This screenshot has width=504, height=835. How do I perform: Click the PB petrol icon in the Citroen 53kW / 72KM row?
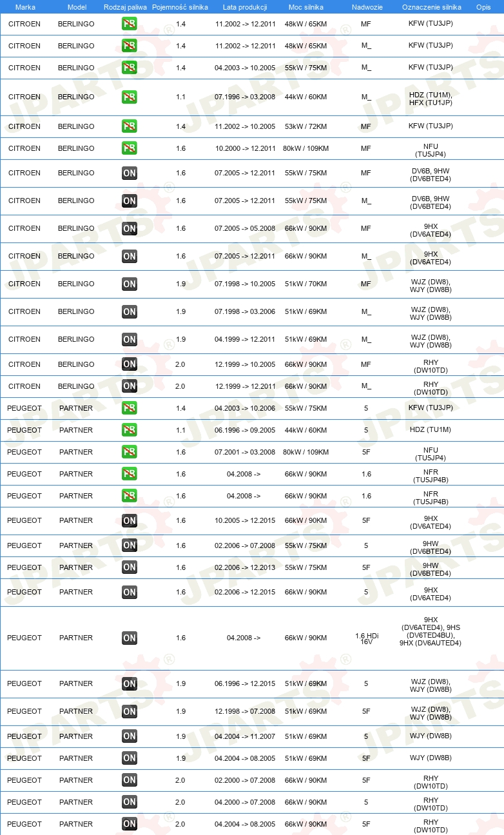point(130,126)
